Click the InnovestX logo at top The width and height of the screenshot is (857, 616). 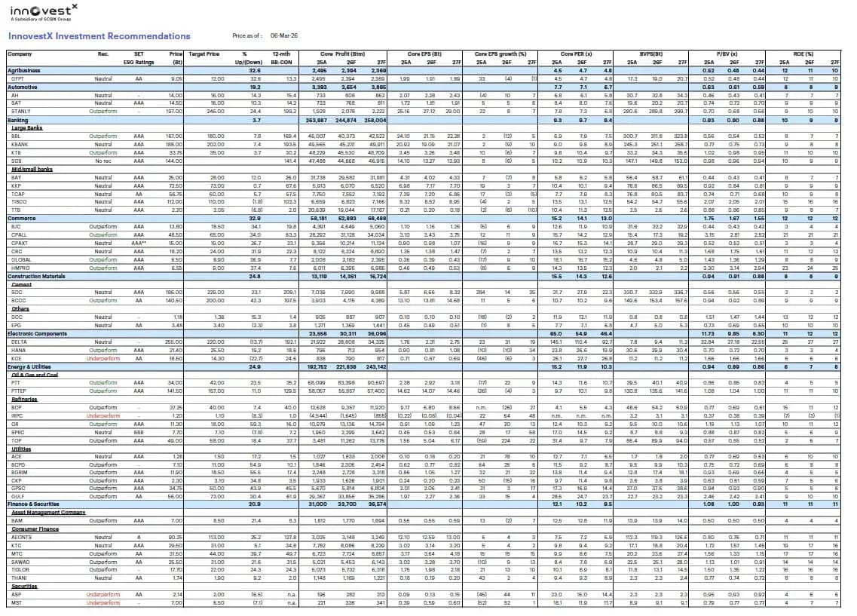[x=44, y=12]
